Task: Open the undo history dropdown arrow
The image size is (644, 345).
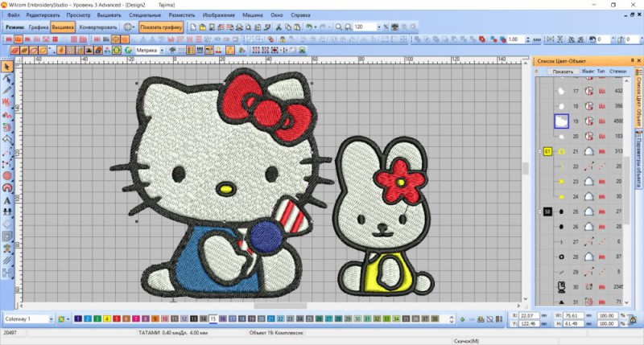Action: tap(315, 27)
